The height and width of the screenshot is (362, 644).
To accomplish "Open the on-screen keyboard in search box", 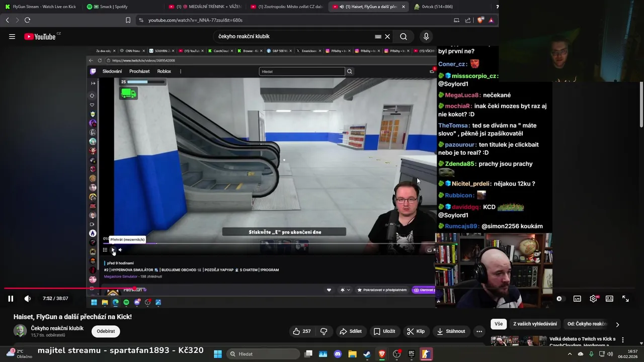I will (x=378, y=36).
